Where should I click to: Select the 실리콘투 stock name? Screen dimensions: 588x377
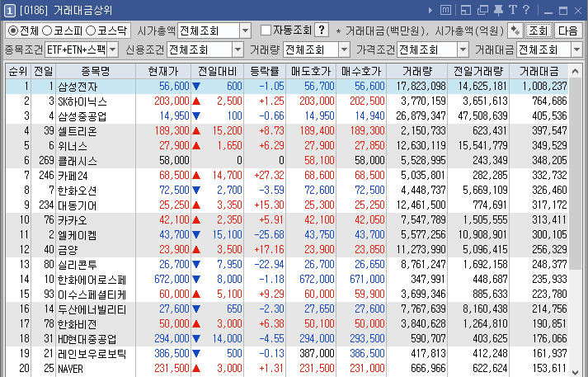click(78, 265)
